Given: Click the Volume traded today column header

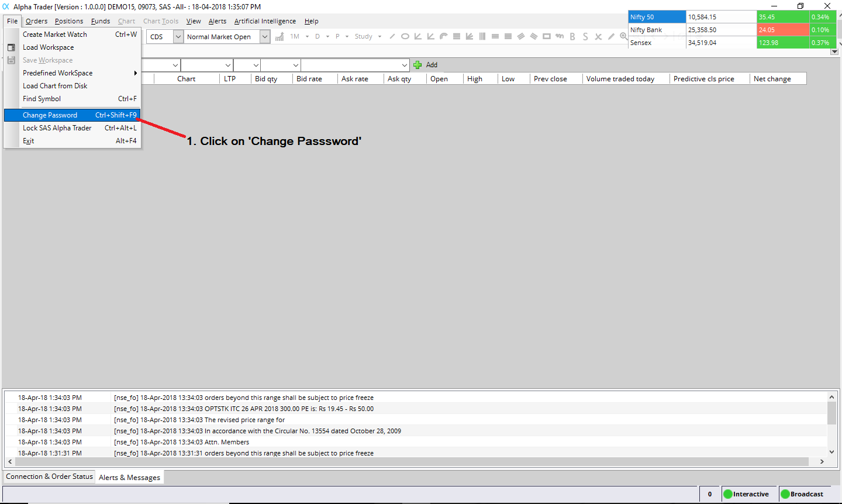Looking at the screenshot, I should tap(626, 79).
